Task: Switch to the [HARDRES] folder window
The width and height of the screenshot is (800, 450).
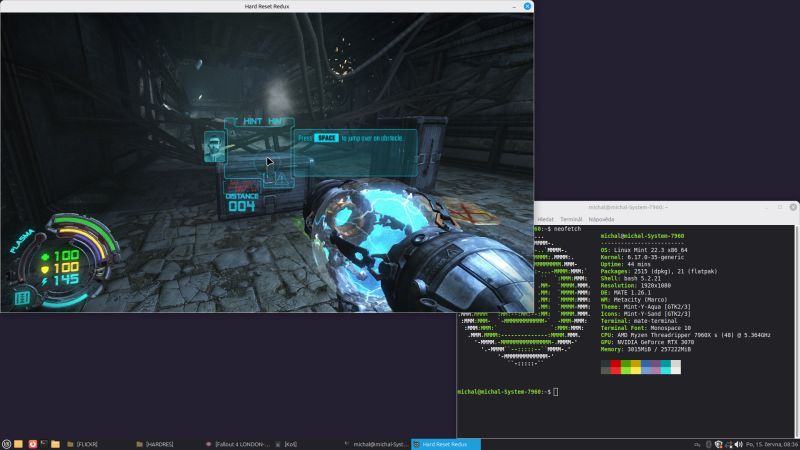Action: [167, 444]
